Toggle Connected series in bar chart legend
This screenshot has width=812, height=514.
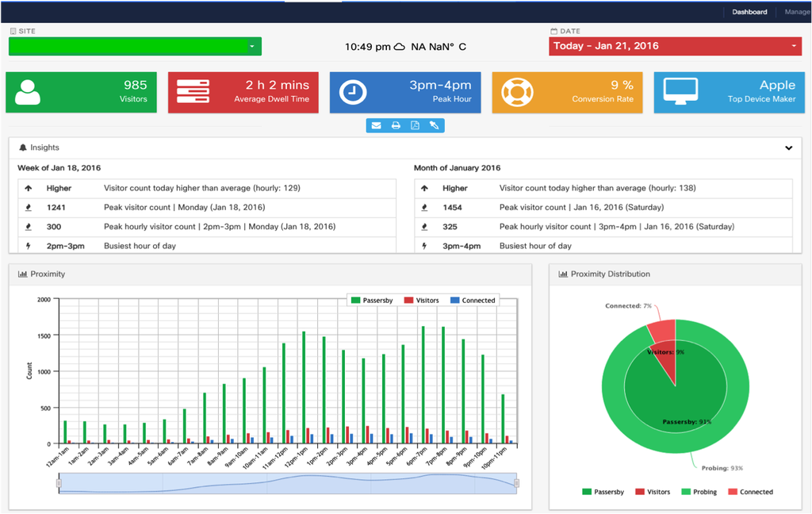(x=473, y=301)
